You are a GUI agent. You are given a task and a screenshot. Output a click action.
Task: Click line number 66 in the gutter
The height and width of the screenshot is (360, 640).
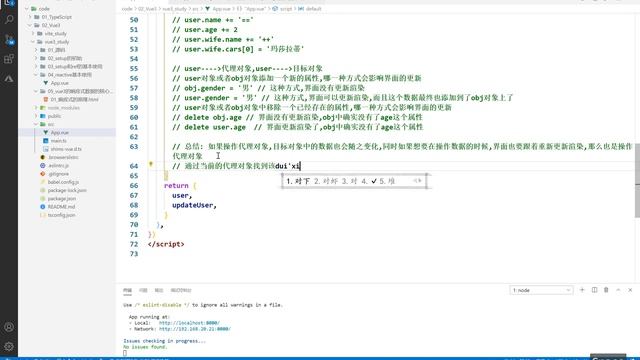click(x=134, y=185)
